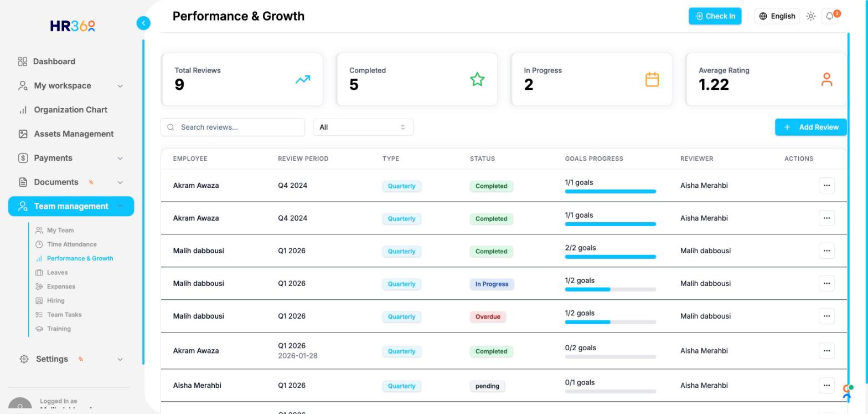Viewport: 868px width, 414px height.
Task: Click the English language button
Action: [777, 16]
